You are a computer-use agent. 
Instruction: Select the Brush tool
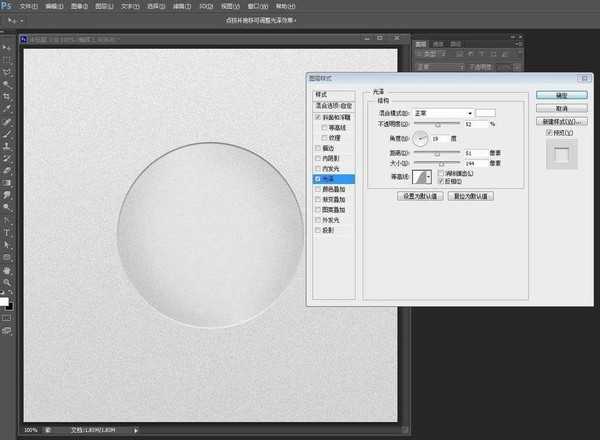click(x=7, y=133)
